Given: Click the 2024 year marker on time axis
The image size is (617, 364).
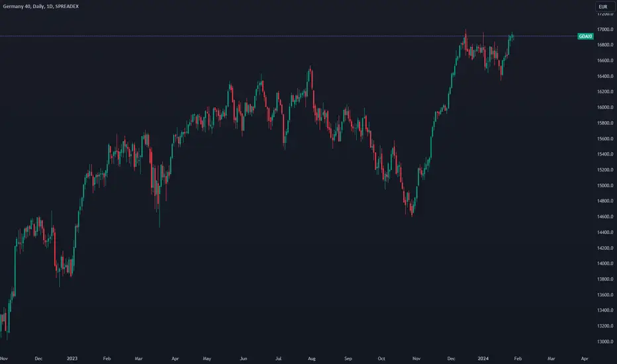Looking at the screenshot, I should 483,359.
